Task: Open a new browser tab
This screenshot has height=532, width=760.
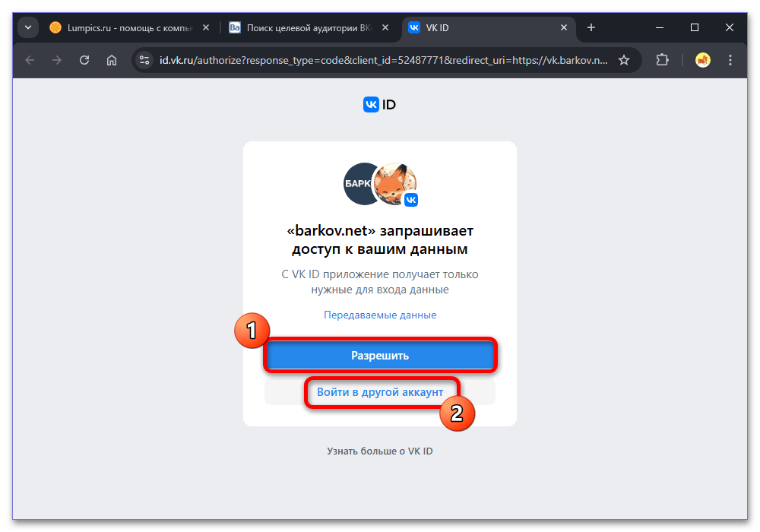Action: (591, 27)
